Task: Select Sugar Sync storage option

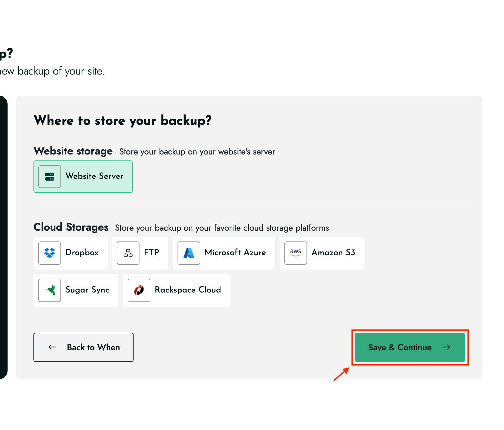Action: 76,290
